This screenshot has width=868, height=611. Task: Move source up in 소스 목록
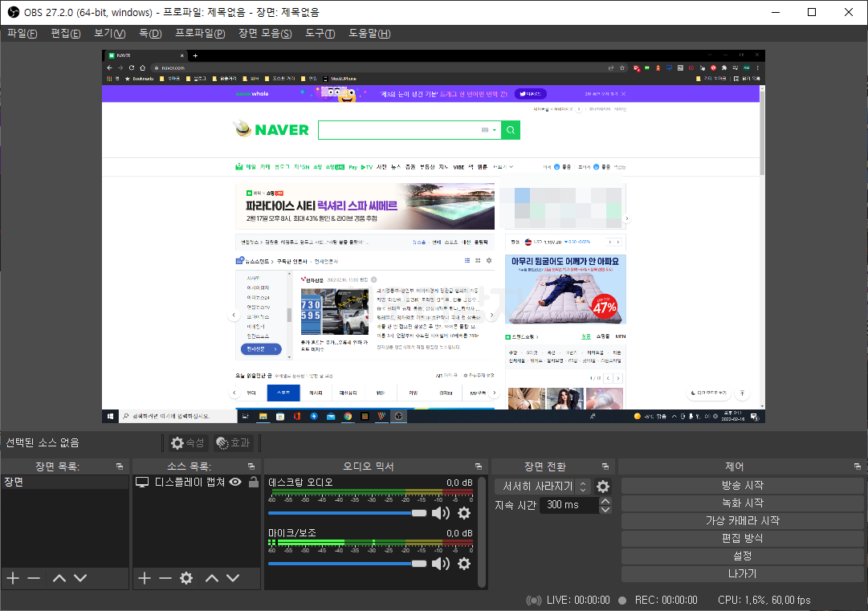(212, 578)
